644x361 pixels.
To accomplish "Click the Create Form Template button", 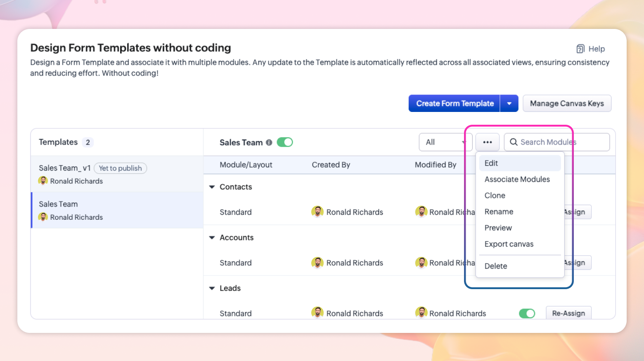I will click(x=455, y=103).
